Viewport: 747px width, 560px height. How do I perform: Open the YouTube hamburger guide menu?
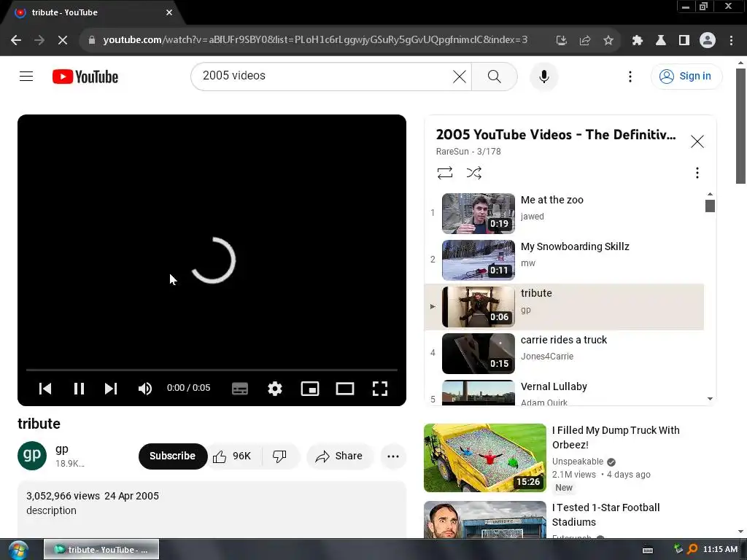pos(26,76)
